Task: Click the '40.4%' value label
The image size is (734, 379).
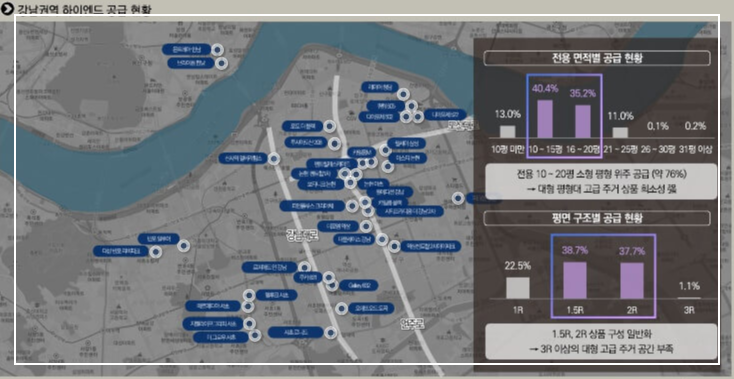Action: point(545,89)
